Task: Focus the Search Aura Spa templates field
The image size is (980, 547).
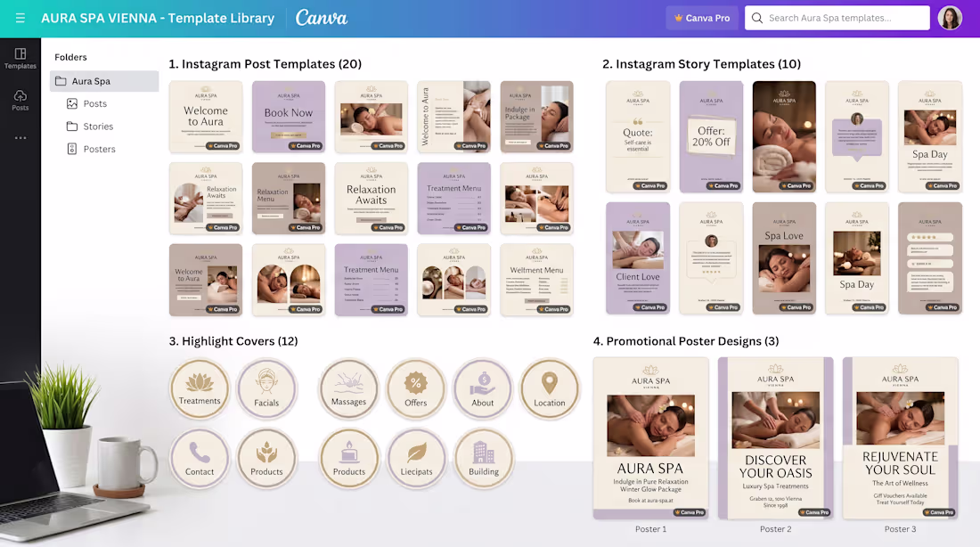Action: (x=837, y=18)
